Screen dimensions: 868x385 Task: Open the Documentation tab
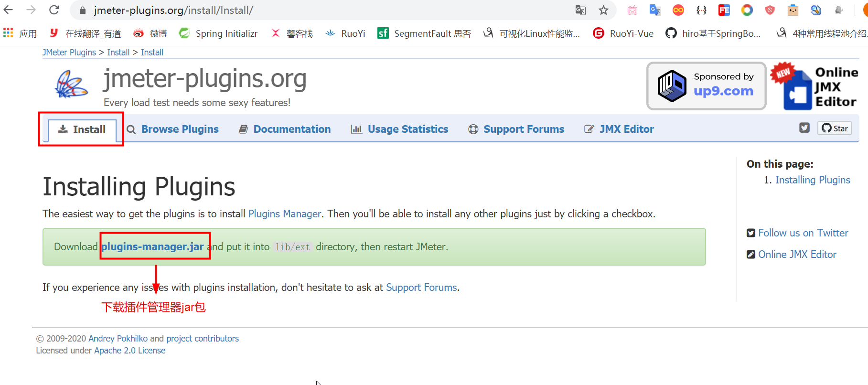(285, 129)
